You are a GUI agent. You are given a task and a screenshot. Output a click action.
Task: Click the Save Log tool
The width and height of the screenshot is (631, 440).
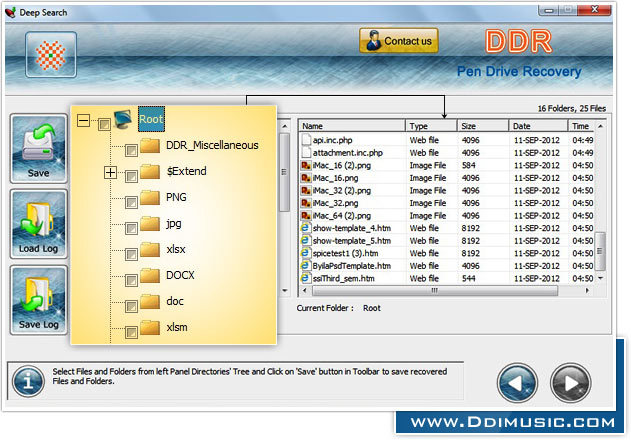pos(39,300)
